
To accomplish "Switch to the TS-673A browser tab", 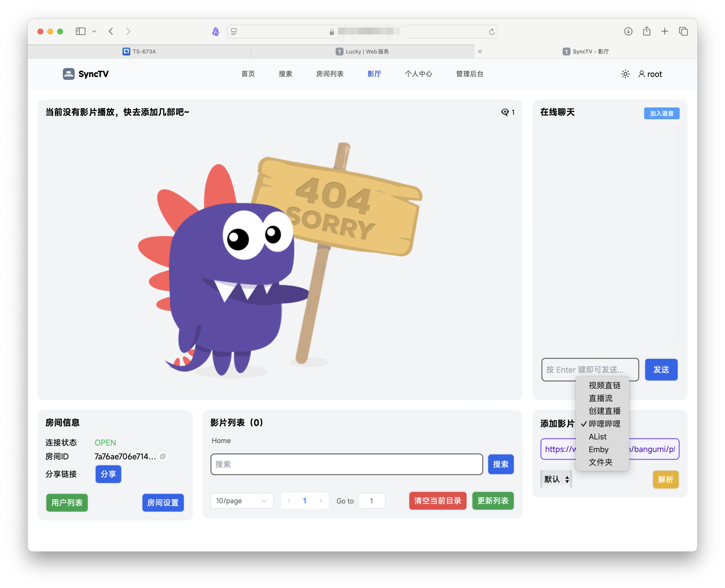I will (x=139, y=52).
